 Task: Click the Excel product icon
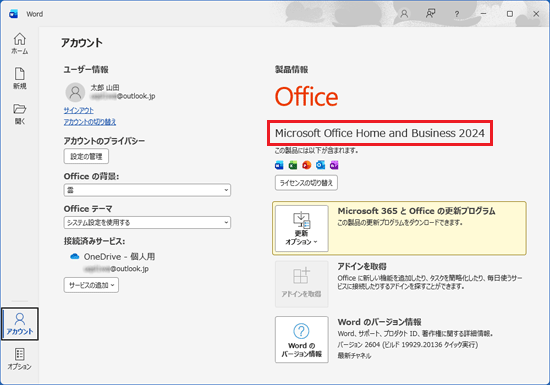tap(293, 165)
